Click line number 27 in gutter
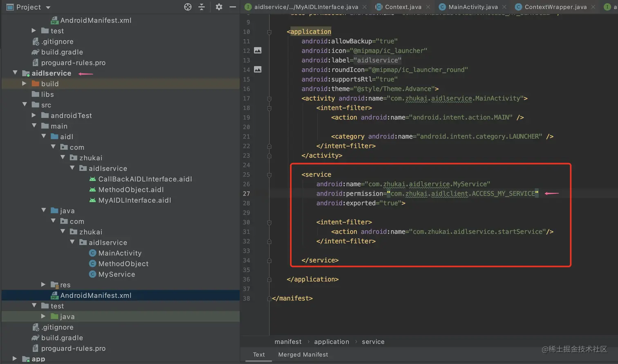This screenshot has height=364, width=618. click(x=246, y=194)
